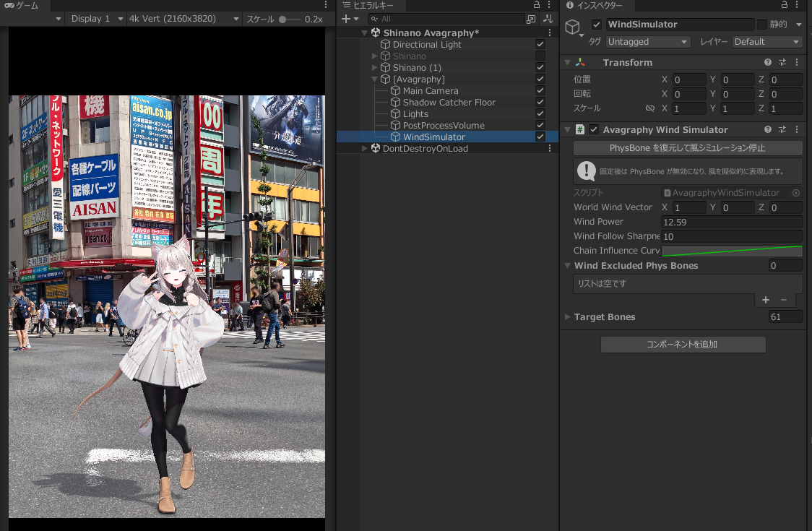Image resolution: width=812 pixels, height=531 pixels.
Task: Toggle Main Camera active checkbox
Action: point(540,90)
